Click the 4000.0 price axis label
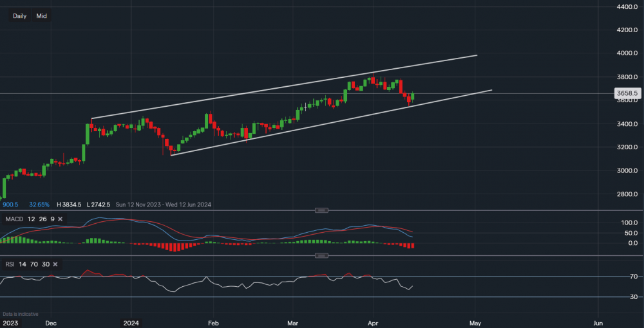644x328 pixels. click(626, 53)
